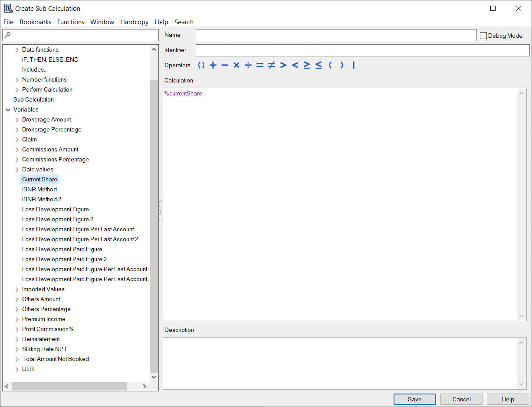Insert the division operator

point(248,65)
